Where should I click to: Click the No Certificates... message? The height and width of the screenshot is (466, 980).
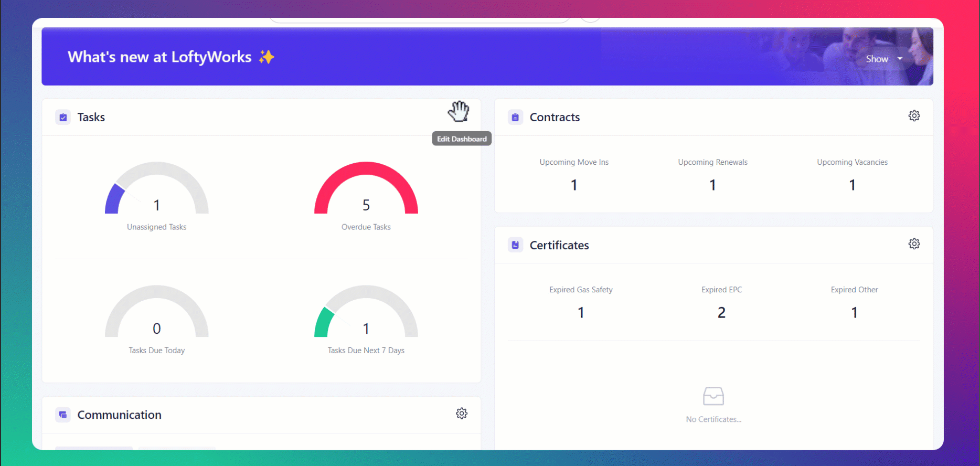(x=713, y=419)
